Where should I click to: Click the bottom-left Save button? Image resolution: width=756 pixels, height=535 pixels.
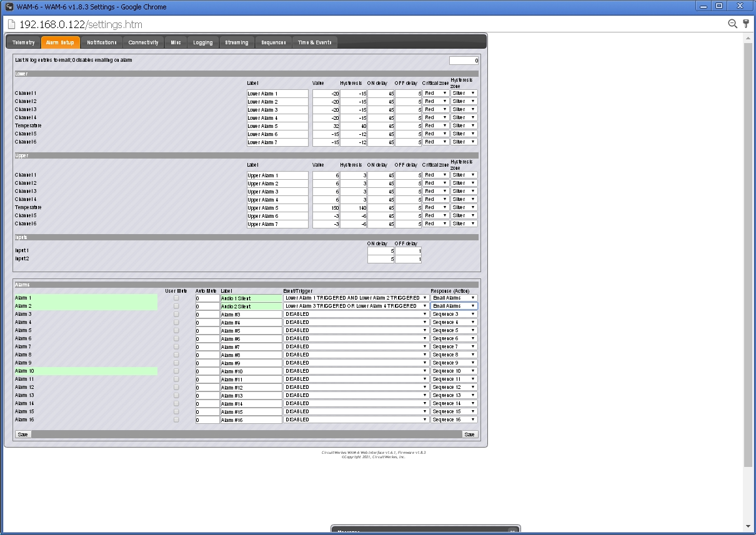[22, 434]
